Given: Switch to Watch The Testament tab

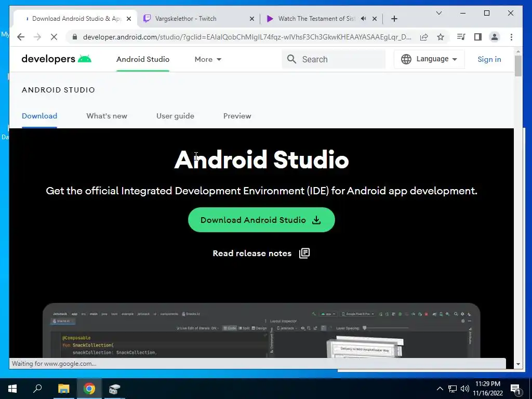Looking at the screenshot, I should pyautogui.click(x=321, y=19).
